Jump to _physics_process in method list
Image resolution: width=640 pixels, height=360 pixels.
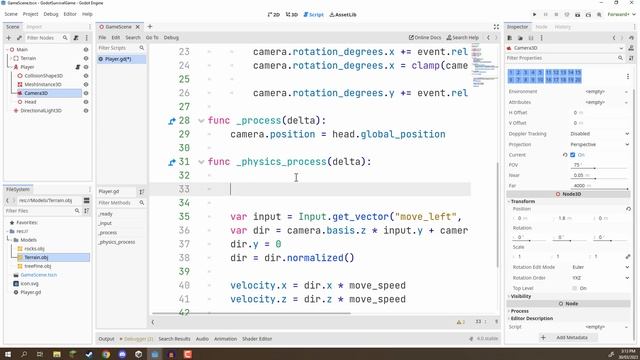116,242
